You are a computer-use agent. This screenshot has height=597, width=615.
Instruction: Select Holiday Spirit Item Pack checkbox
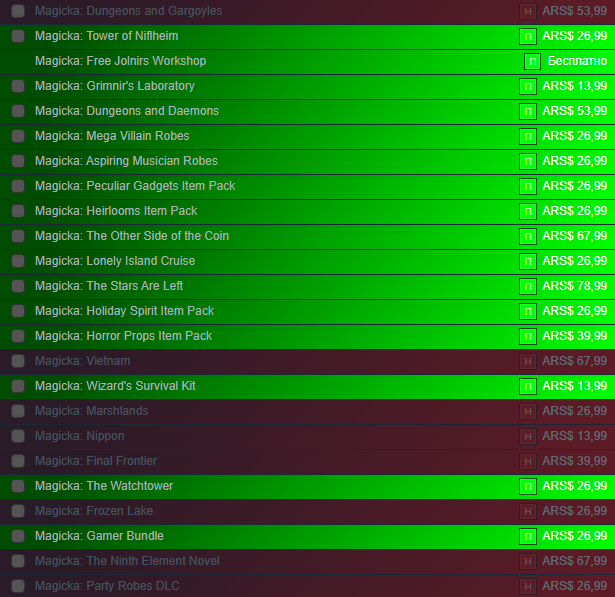pos(18,311)
